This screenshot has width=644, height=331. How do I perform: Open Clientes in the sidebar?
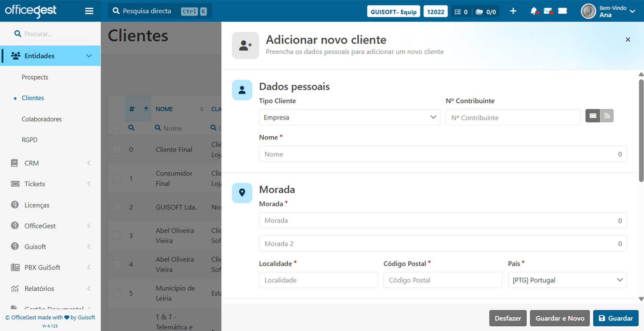click(33, 98)
